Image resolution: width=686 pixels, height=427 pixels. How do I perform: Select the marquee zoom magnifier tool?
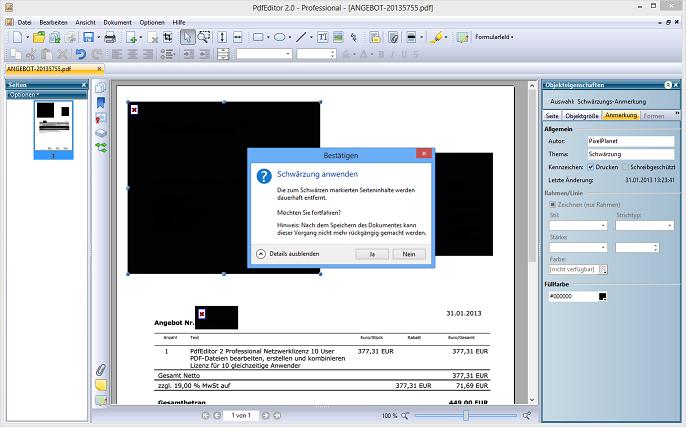(x=204, y=38)
